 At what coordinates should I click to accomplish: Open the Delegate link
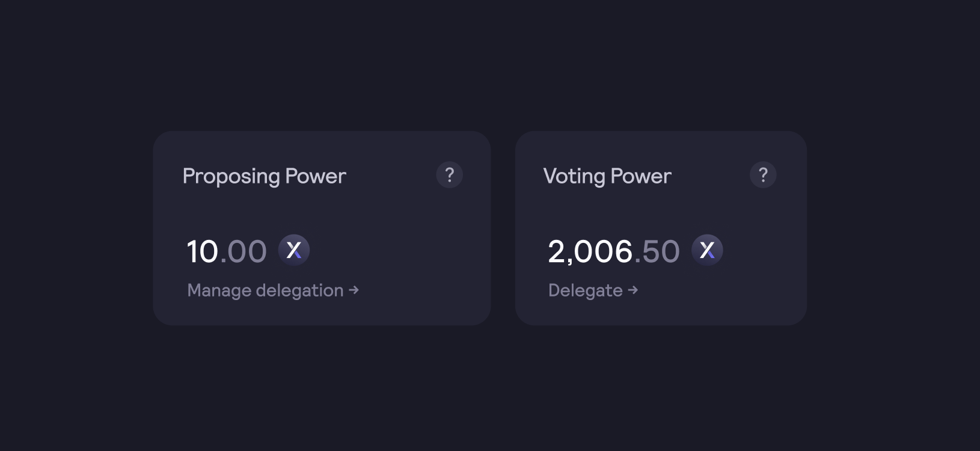coord(593,290)
